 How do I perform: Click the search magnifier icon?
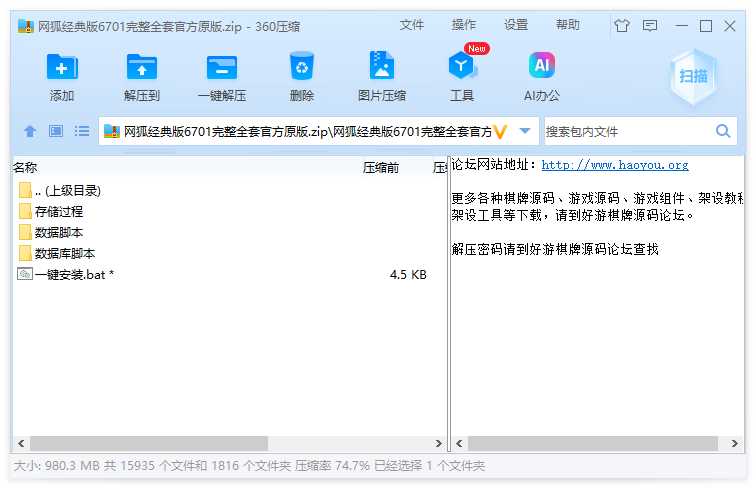click(x=723, y=131)
